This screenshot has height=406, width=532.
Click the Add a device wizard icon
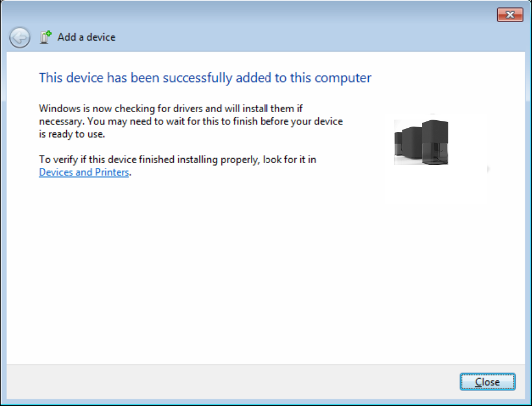coord(46,38)
